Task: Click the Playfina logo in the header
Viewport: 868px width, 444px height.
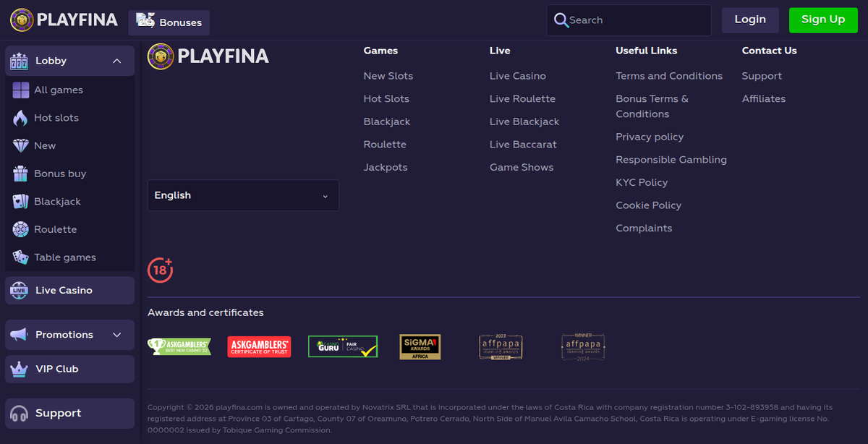Action: click(64, 20)
